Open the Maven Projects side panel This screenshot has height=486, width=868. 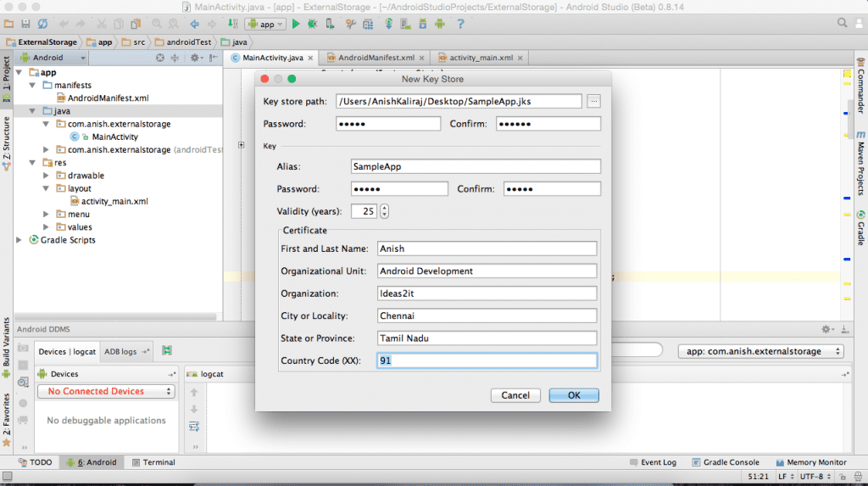[x=861, y=163]
